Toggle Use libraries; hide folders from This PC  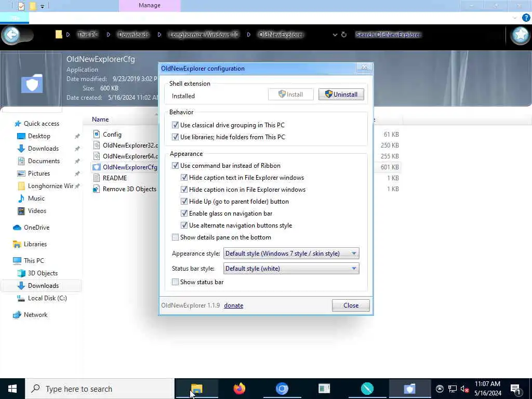coord(175,137)
